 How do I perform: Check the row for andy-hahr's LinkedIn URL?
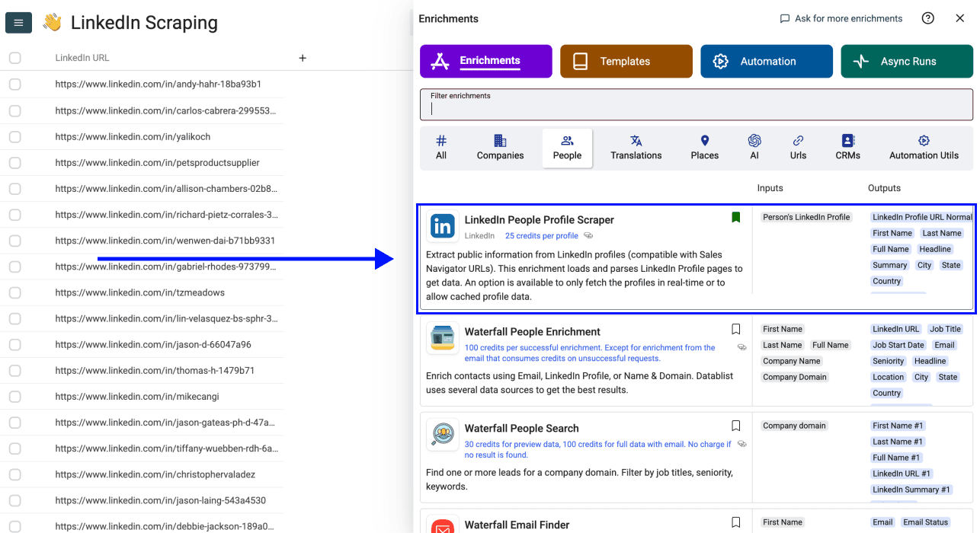(14, 85)
